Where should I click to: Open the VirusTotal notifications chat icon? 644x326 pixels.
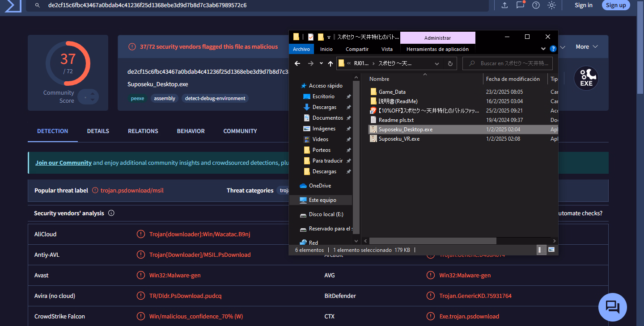(x=520, y=5)
